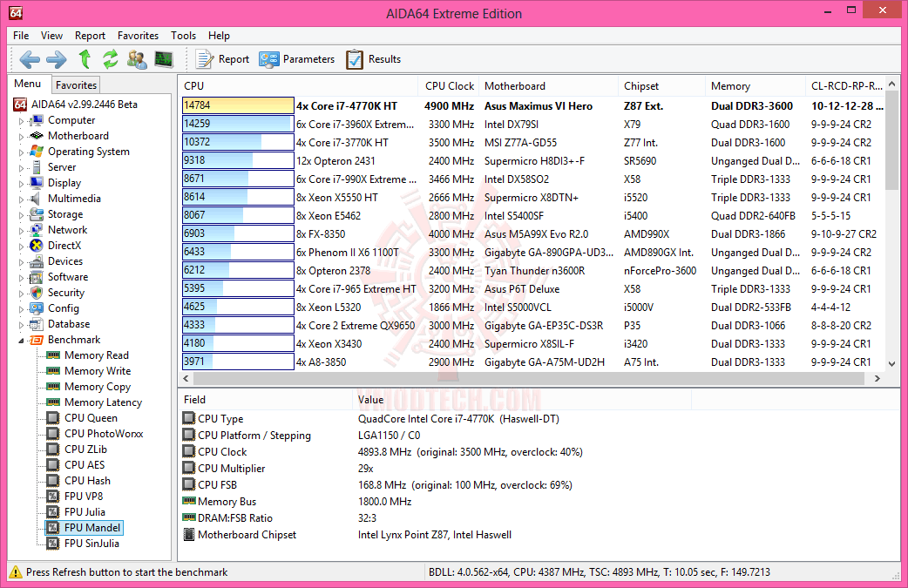Open Memory Write benchmark
The image size is (908, 588).
[x=98, y=371]
